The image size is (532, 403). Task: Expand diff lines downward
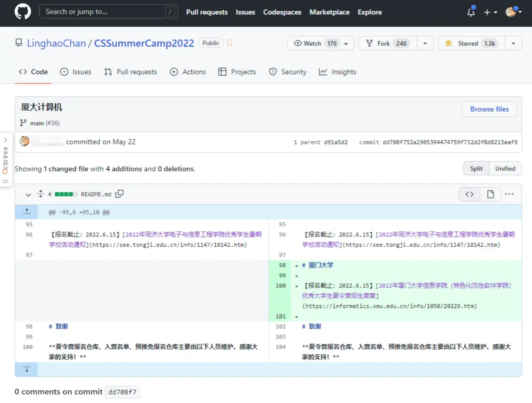pos(26,369)
